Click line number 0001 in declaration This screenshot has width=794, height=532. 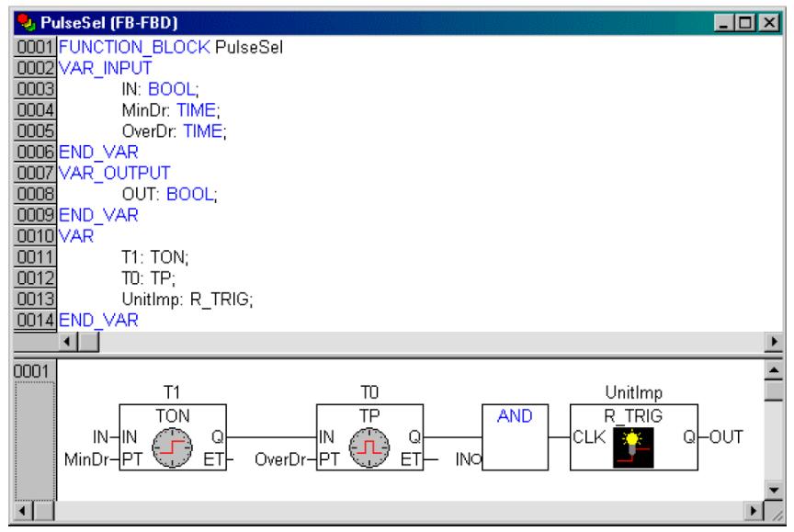tap(35, 47)
